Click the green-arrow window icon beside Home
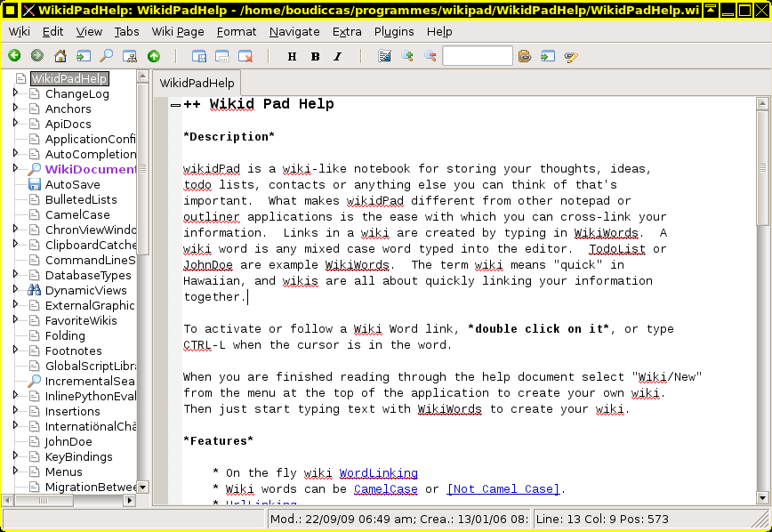This screenshot has height=532, width=772. coord(84,56)
